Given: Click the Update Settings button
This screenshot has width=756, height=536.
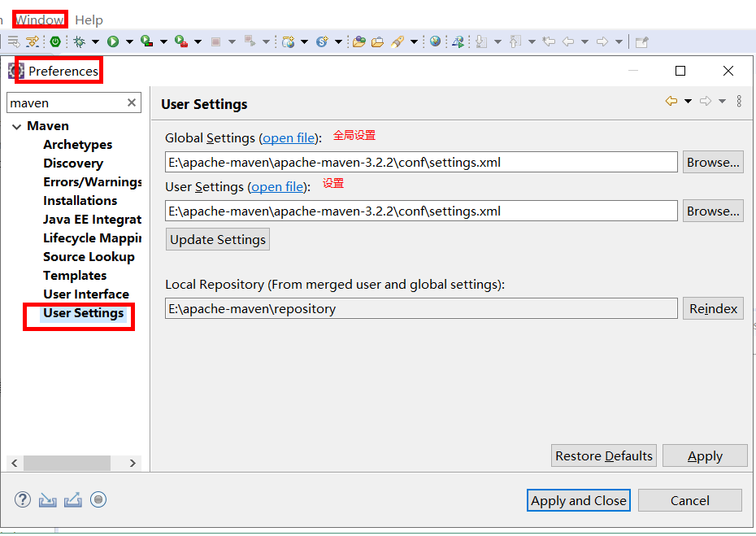Looking at the screenshot, I should pyautogui.click(x=217, y=239).
